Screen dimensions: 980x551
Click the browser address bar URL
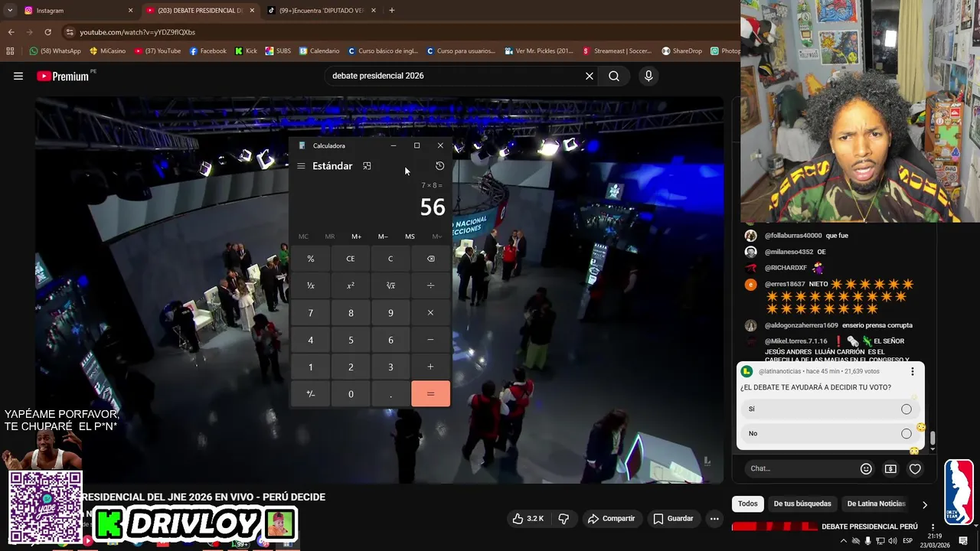pos(138,32)
